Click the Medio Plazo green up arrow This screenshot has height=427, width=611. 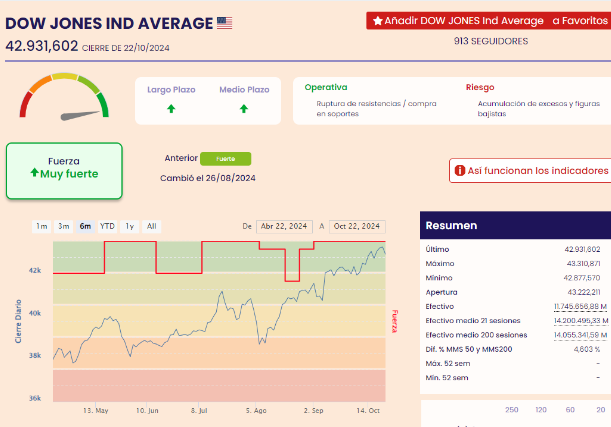pos(244,109)
